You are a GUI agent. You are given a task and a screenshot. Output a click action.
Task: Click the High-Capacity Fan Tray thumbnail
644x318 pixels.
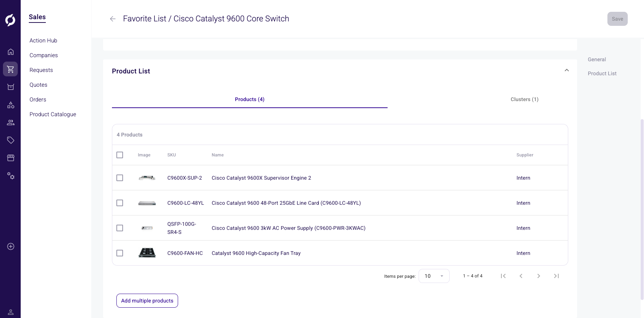click(147, 253)
